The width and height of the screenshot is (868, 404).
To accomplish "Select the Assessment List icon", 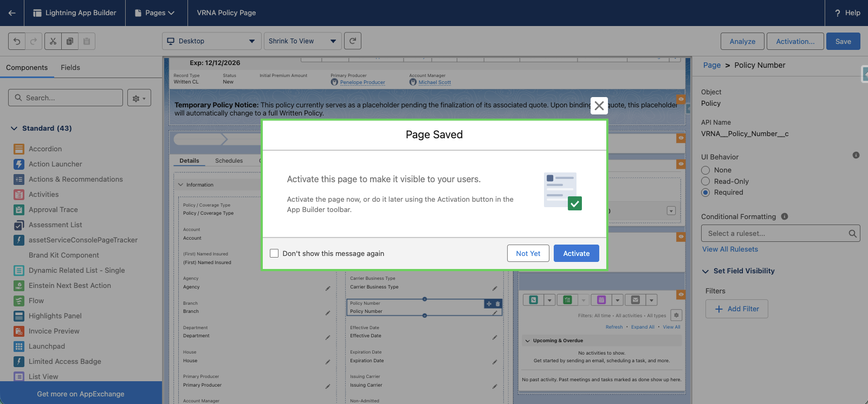I will (19, 225).
